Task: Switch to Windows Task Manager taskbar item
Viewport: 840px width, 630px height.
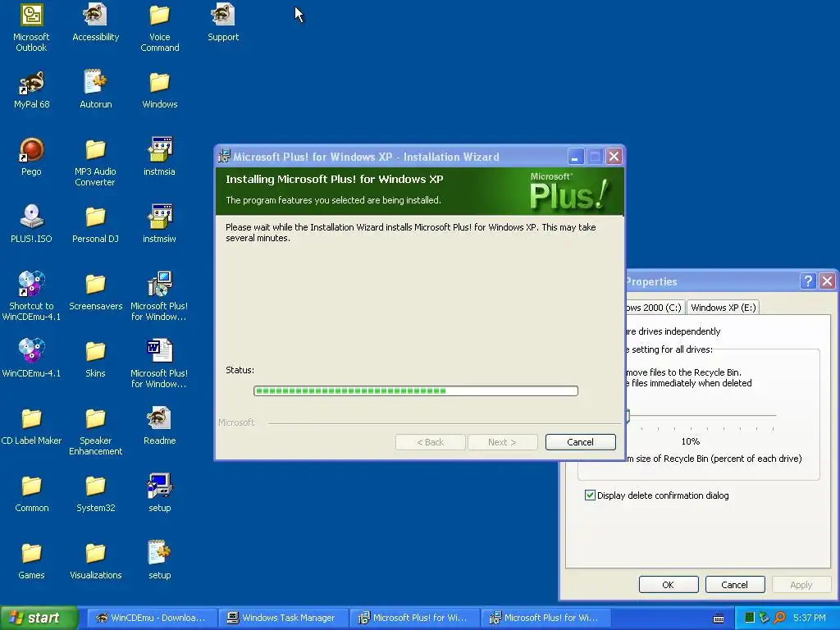Action: pos(282,618)
